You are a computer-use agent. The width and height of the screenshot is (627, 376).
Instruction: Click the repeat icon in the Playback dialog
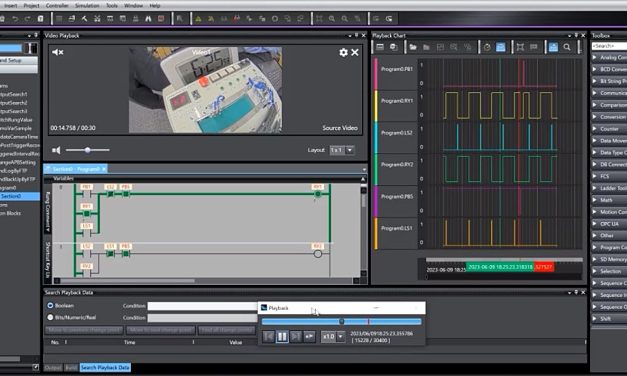pos(309,336)
